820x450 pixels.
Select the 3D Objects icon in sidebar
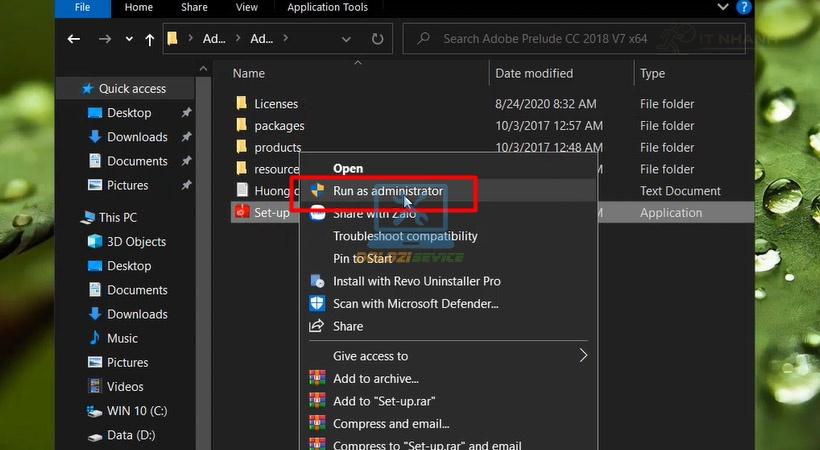pos(95,241)
